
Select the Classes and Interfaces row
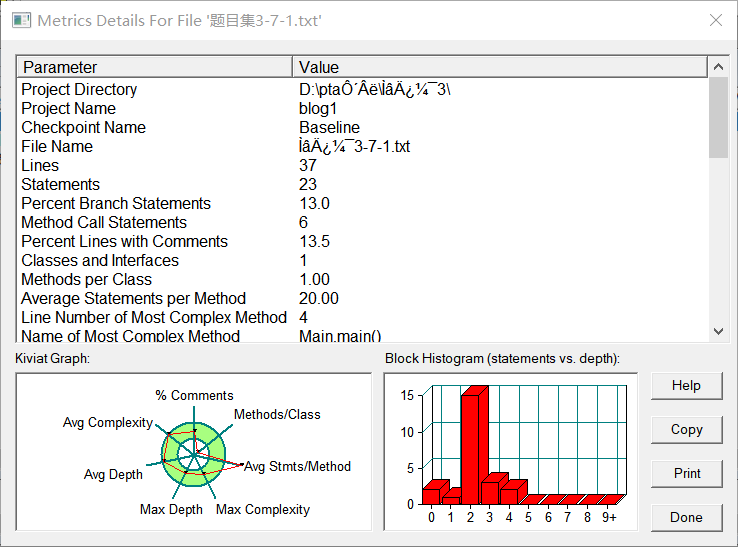(x=362, y=260)
